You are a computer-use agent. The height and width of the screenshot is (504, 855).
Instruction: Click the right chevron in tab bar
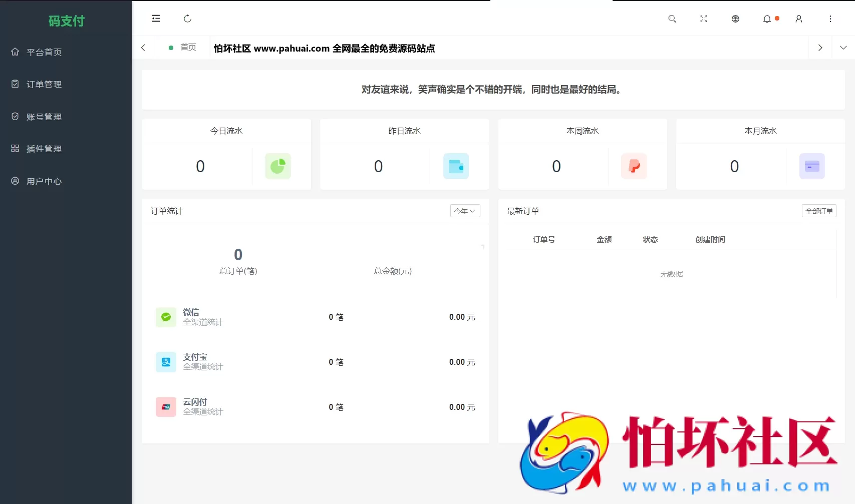coord(820,47)
